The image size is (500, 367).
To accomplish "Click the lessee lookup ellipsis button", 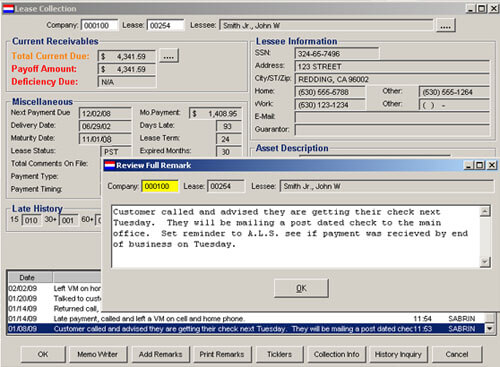I will (x=446, y=26).
